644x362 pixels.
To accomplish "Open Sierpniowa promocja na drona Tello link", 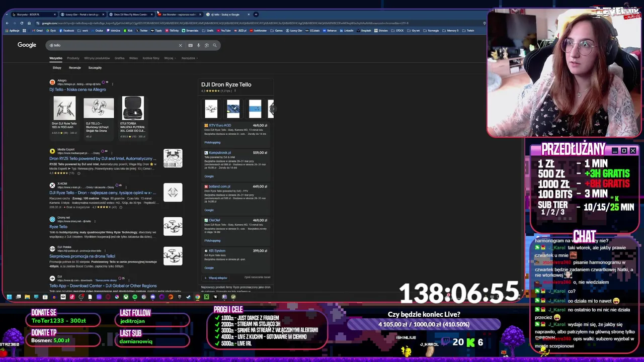I will coord(82,256).
